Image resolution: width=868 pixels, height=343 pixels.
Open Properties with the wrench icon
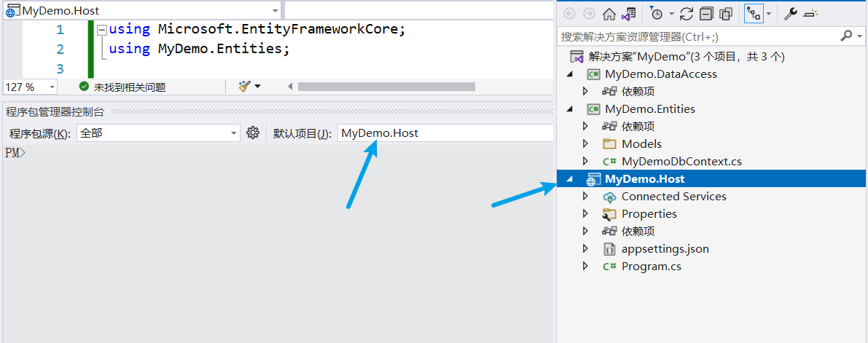click(x=791, y=14)
